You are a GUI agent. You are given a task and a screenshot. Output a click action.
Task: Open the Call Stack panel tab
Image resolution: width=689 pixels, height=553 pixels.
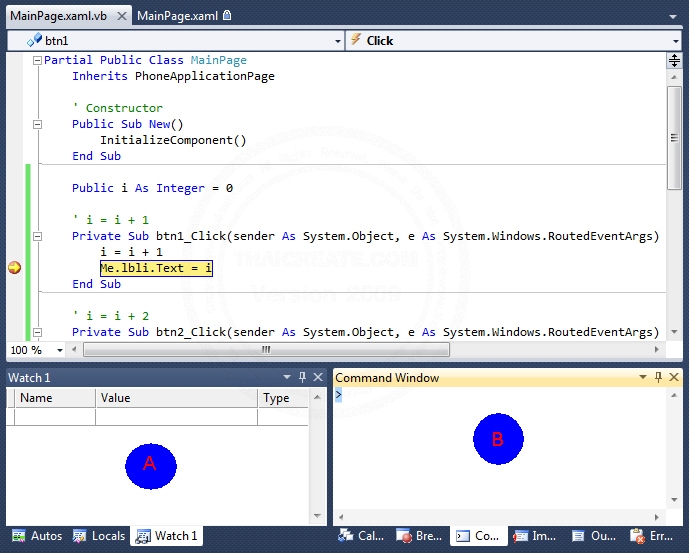(360, 536)
